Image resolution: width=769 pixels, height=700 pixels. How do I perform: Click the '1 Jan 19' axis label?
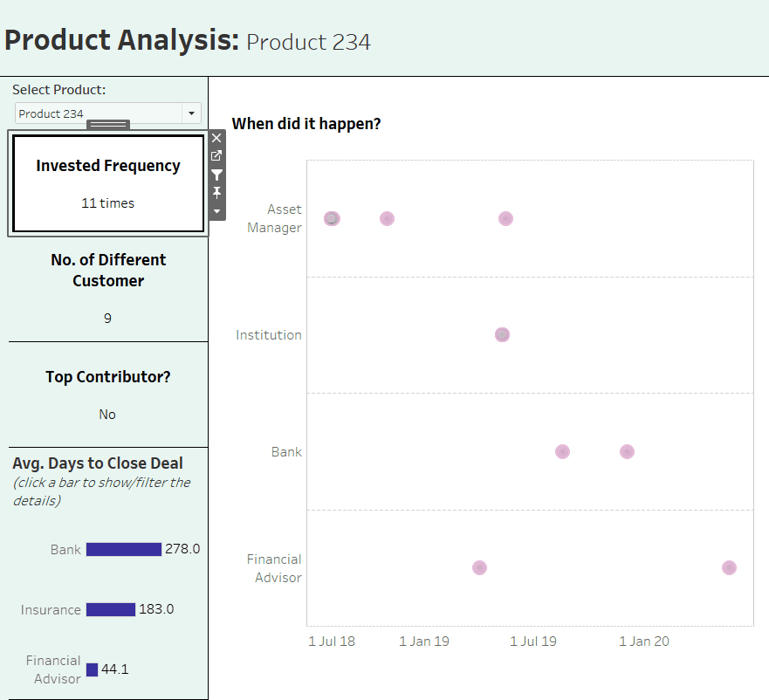(424, 642)
